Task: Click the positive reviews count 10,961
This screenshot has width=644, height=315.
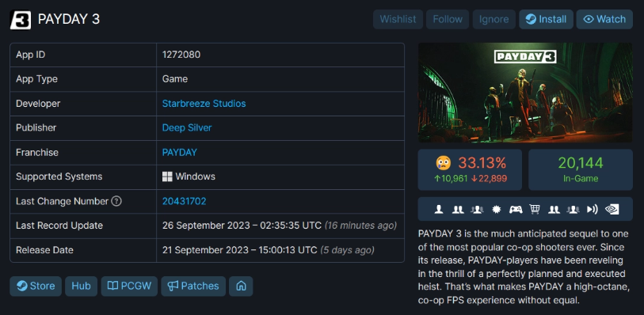Action: coord(451,179)
